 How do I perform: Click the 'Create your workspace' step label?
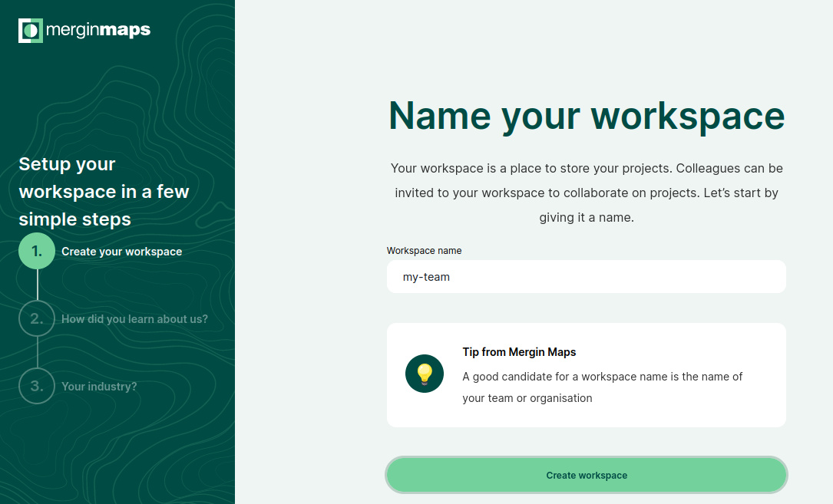pos(121,252)
